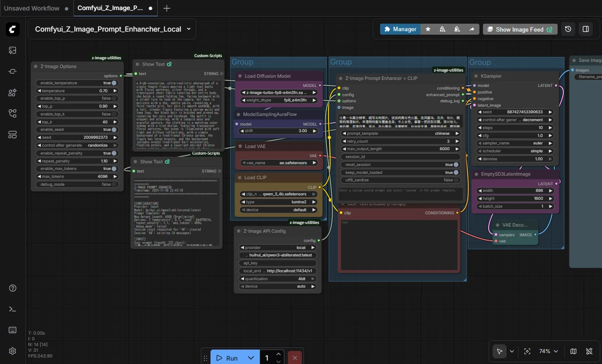
Task: Adjust the shift 3.00 value slider
Action: pyautogui.click(x=278, y=131)
